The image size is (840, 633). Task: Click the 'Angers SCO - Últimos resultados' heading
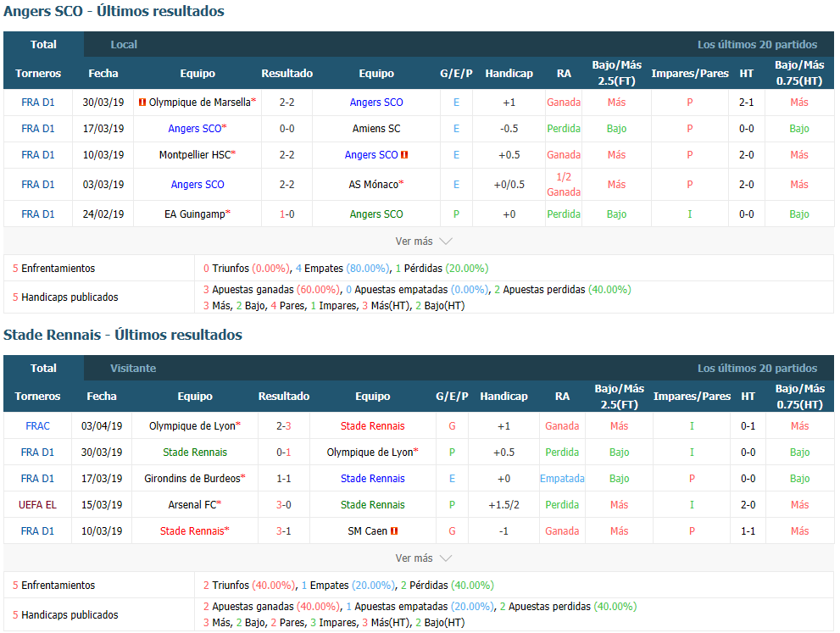click(x=114, y=11)
